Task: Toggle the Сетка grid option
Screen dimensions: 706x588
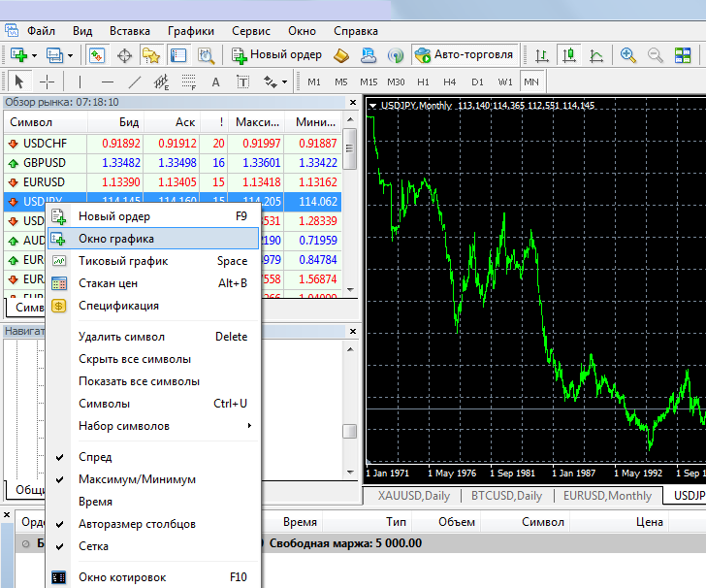Action: [x=94, y=546]
